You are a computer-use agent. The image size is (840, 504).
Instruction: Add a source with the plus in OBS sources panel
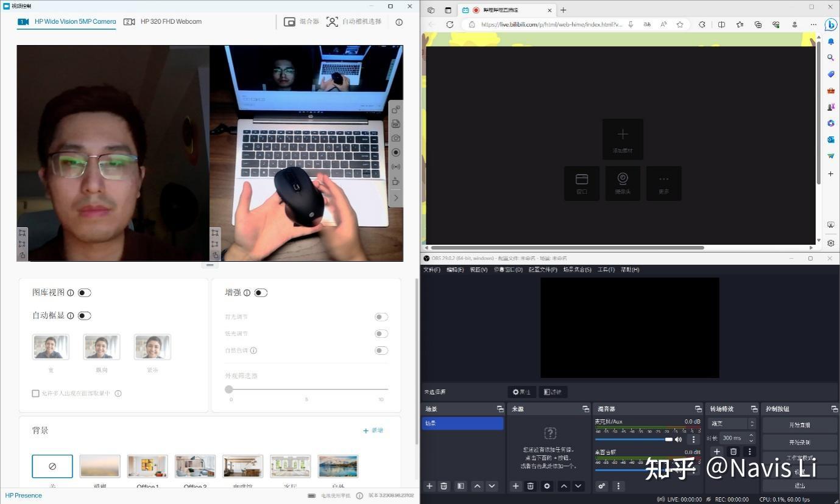click(x=515, y=486)
